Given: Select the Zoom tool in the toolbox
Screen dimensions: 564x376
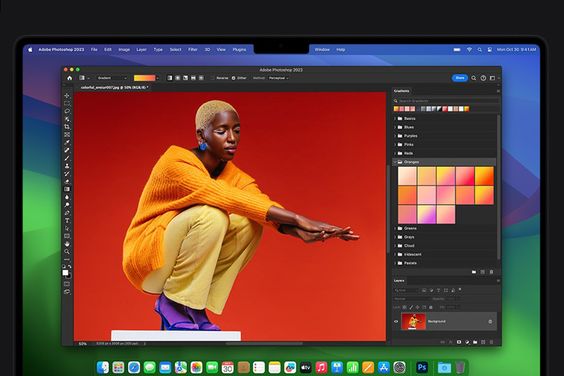Looking at the screenshot, I should click(x=67, y=252).
